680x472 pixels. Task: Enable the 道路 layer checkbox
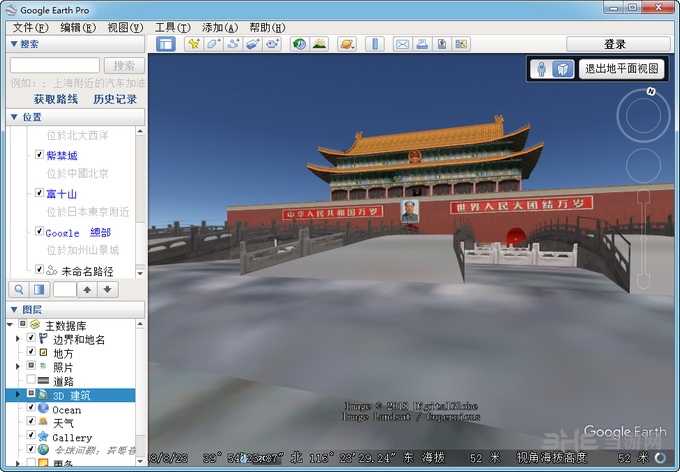tap(31, 379)
